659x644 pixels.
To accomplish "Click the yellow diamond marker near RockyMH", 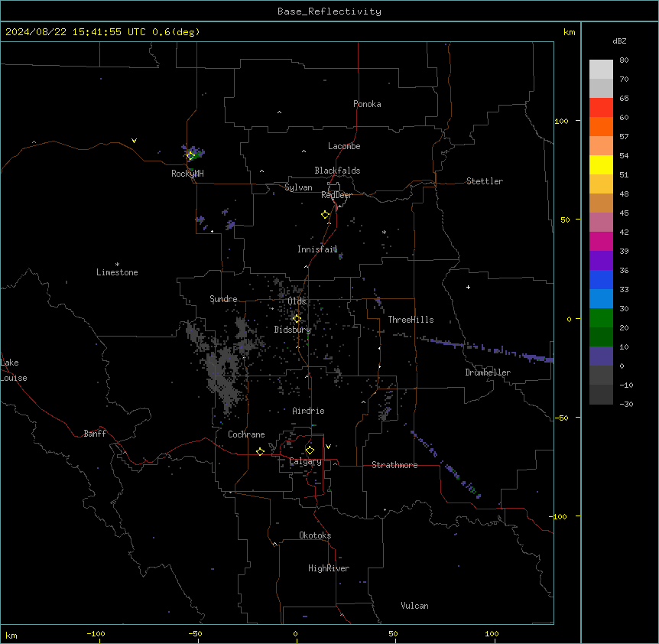I will [190, 156].
